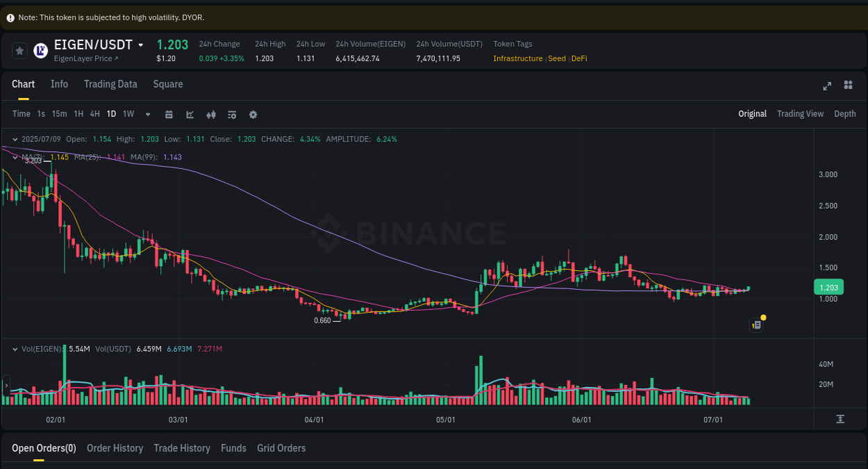The height and width of the screenshot is (469, 868).
Task: Collapse the volume panel chevron
Action: click(15, 349)
